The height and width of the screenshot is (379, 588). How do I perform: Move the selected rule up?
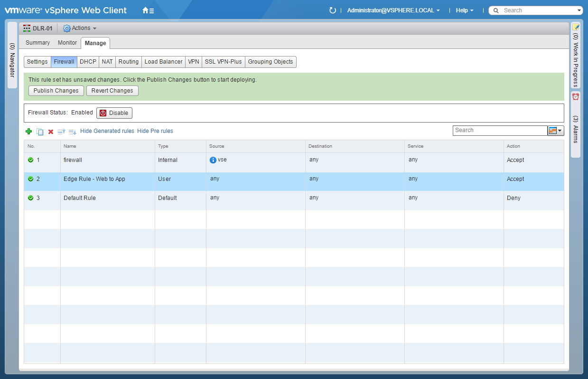point(61,132)
